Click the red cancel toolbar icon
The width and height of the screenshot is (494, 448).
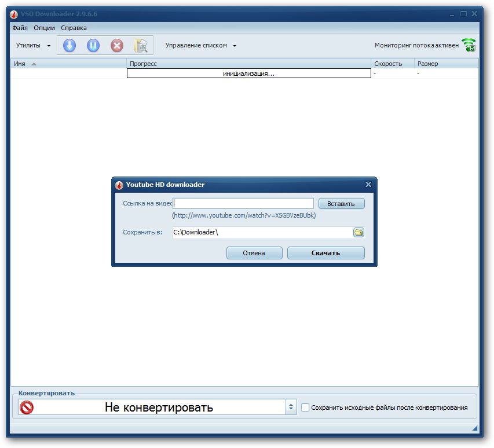[x=117, y=45]
